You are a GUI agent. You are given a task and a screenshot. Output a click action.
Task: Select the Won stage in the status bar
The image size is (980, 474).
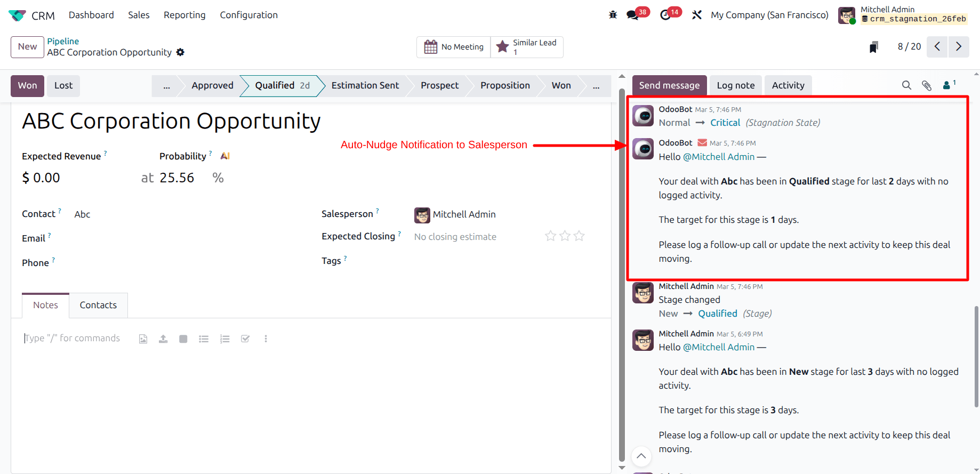point(561,86)
